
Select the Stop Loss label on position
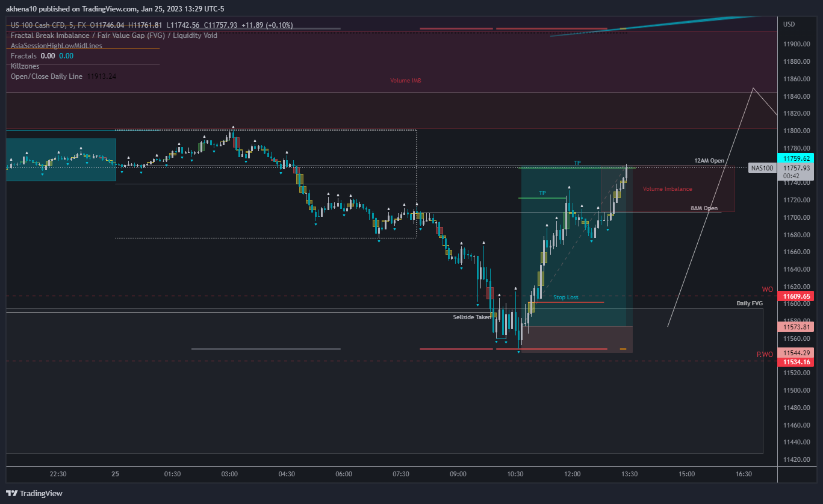[566, 297]
